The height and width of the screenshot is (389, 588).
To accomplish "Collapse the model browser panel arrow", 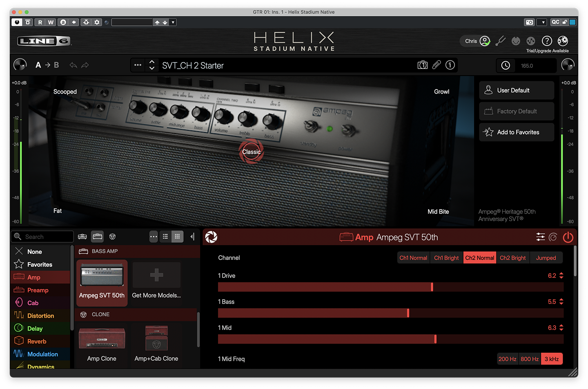I will point(192,237).
